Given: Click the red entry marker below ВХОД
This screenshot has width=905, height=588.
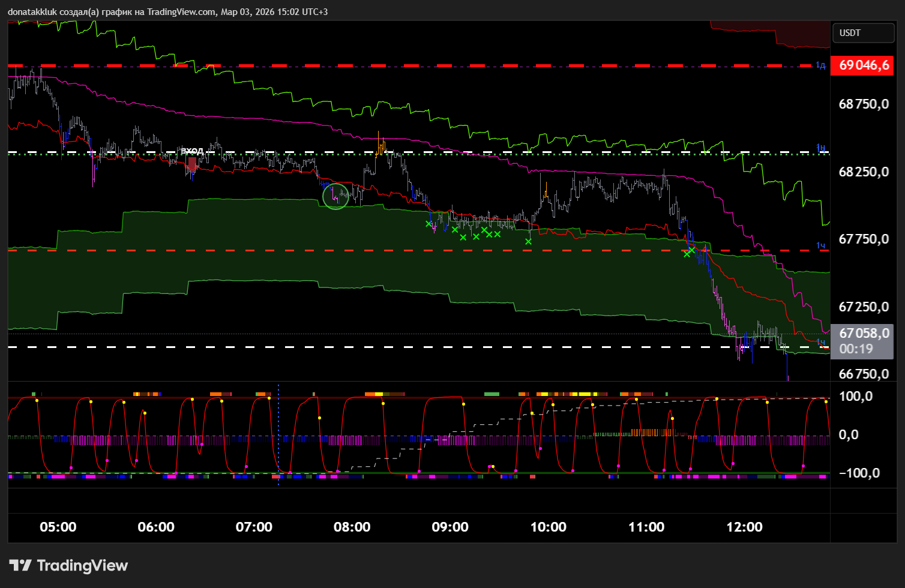Looking at the screenshot, I should 192,164.
